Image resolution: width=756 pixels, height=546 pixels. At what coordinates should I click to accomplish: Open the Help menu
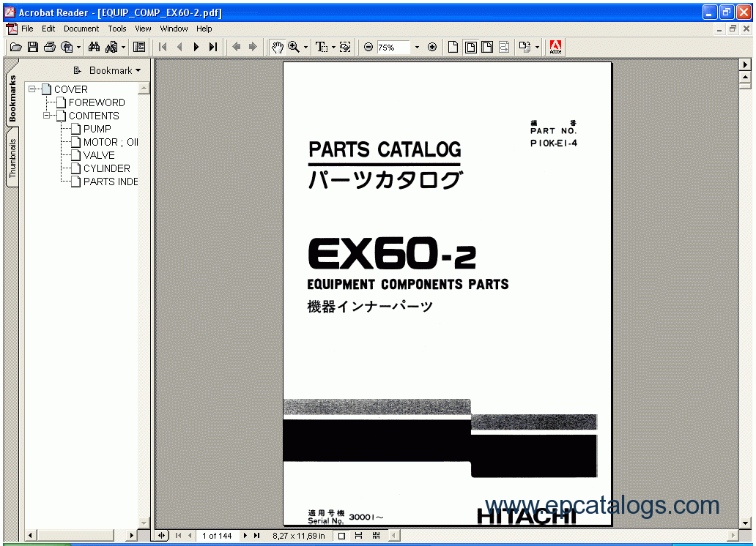(204, 29)
